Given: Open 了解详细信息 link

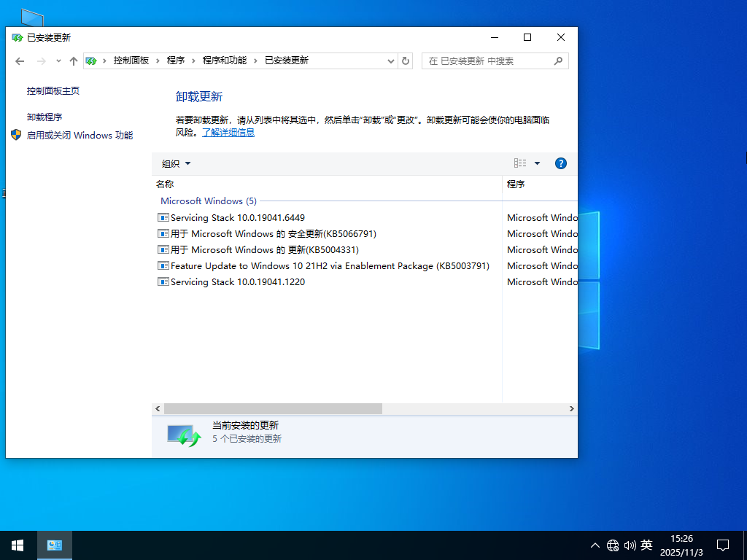Looking at the screenshot, I should [x=231, y=132].
